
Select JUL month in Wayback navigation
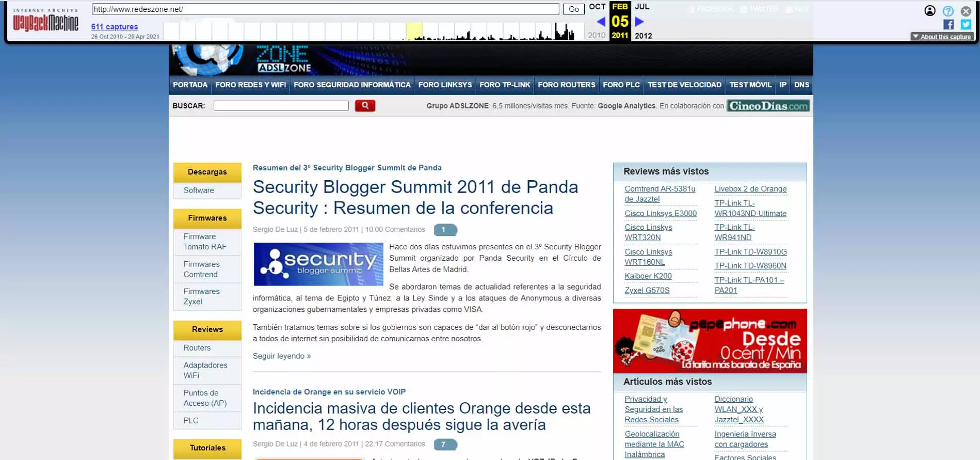click(642, 7)
